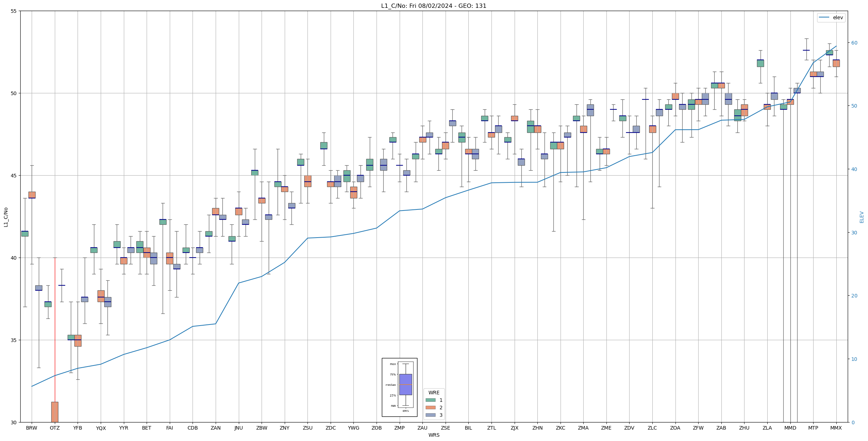Click the YWG station label

coord(353,428)
